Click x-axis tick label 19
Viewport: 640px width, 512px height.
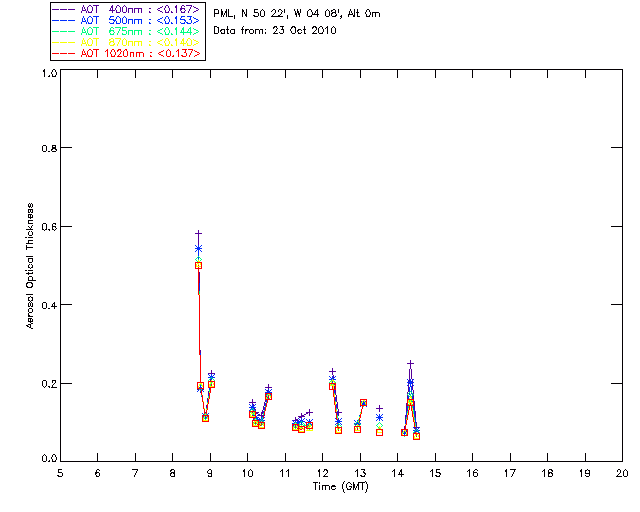585,473
